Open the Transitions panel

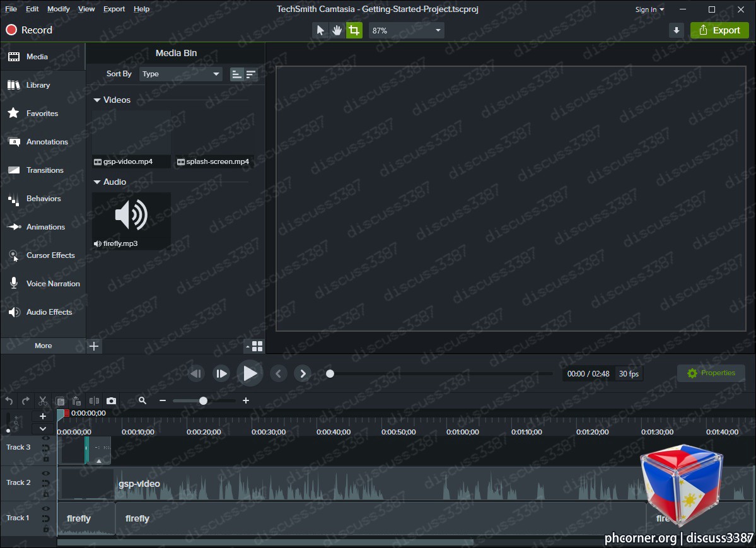click(x=42, y=170)
